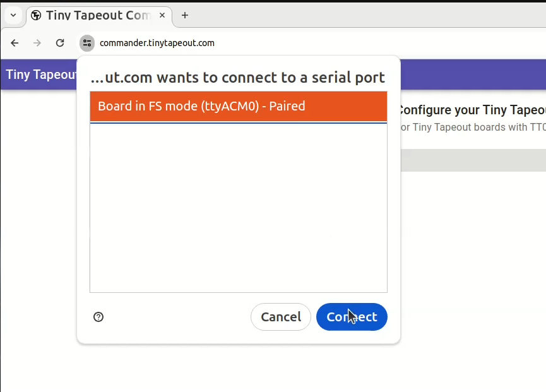546x392 pixels.
Task: Select Board in FS mode (ttyACM0) entry
Action: click(x=239, y=106)
